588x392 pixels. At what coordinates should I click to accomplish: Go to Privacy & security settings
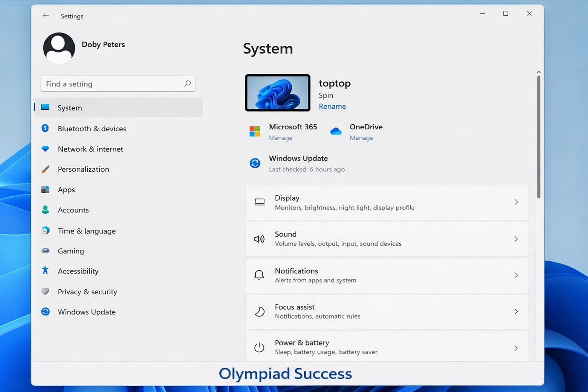pos(87,292)
